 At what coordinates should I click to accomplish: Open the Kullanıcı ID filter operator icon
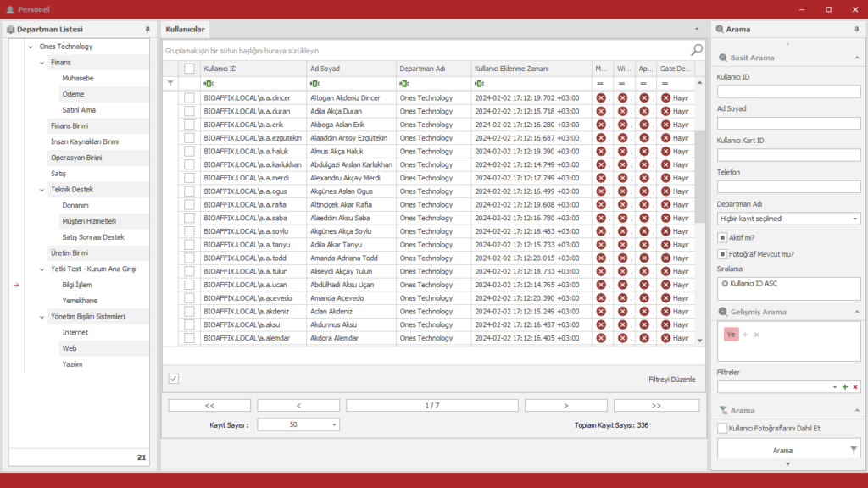[x=209, y=84]
